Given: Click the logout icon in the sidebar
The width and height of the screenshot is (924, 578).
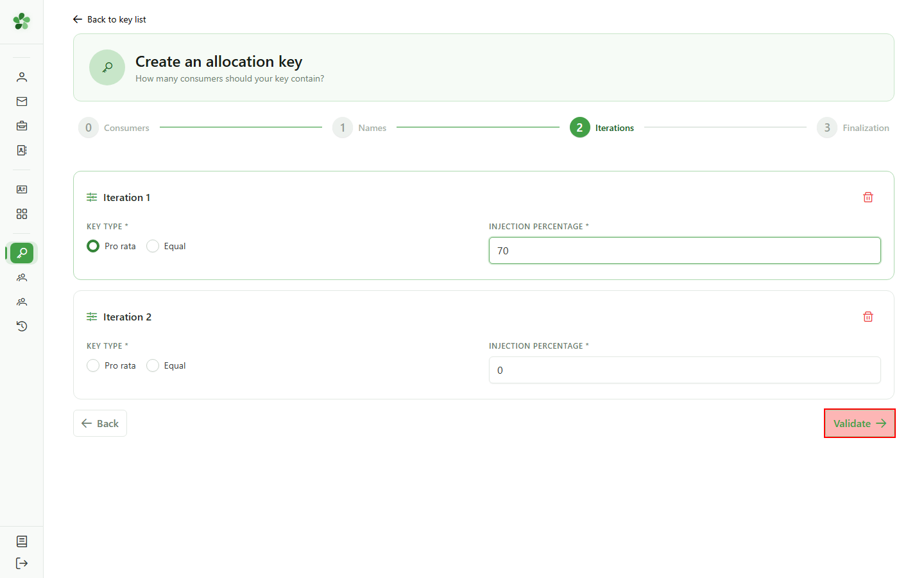Looking at the screenshot, I should (x=22, y=563).
